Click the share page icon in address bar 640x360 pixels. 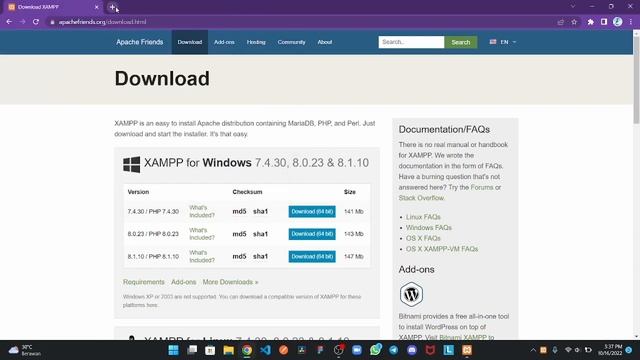click(x=561, y=22)
